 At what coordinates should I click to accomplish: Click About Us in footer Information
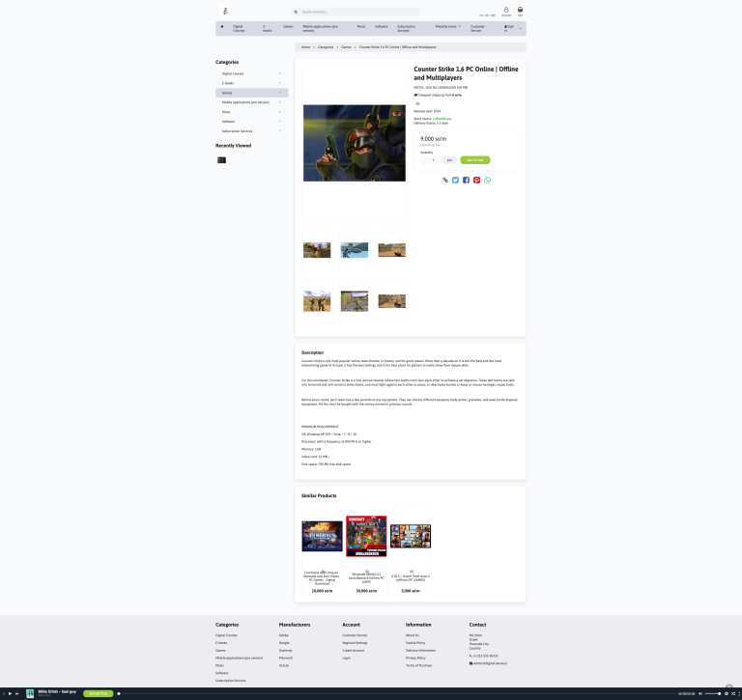[x=413, y=635]
